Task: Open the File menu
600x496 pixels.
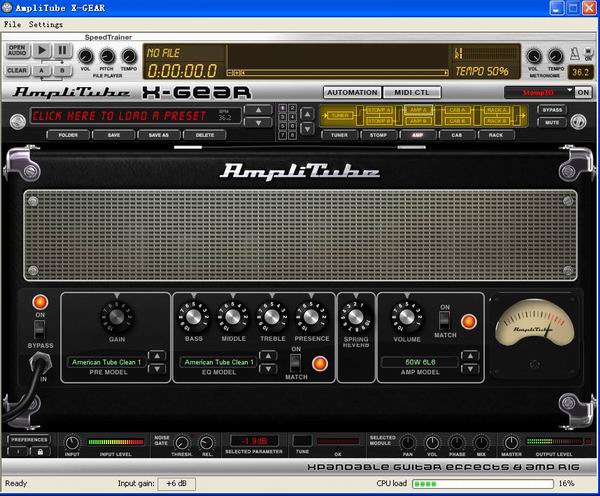Action: [12, 23]
